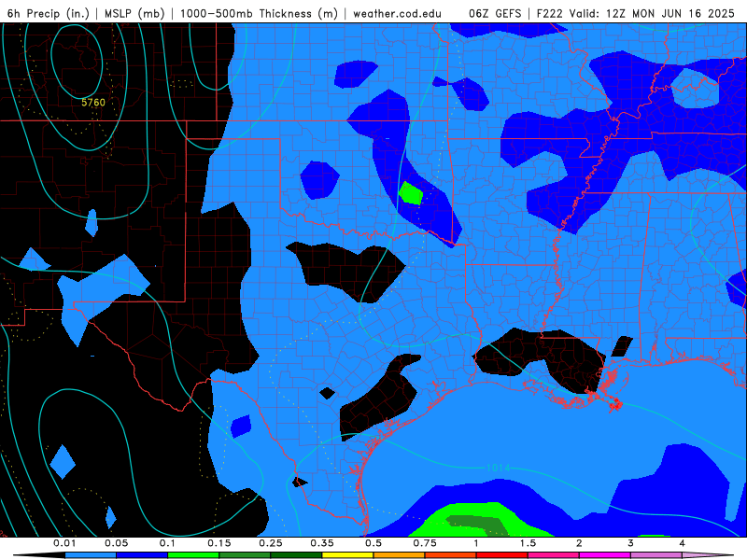
Task: Click the orange 0.5 legend swatch
Action: tap(400, 555)
